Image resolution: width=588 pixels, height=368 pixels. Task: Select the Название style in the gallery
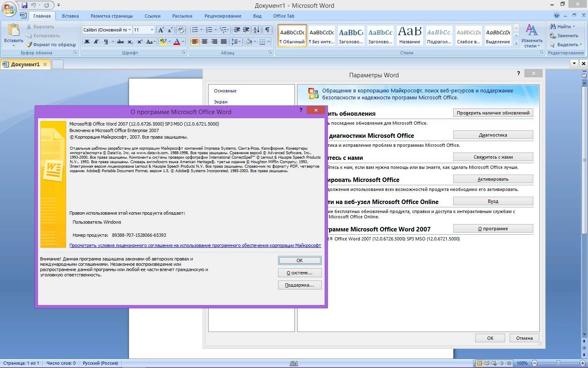(x=410, y=35)
